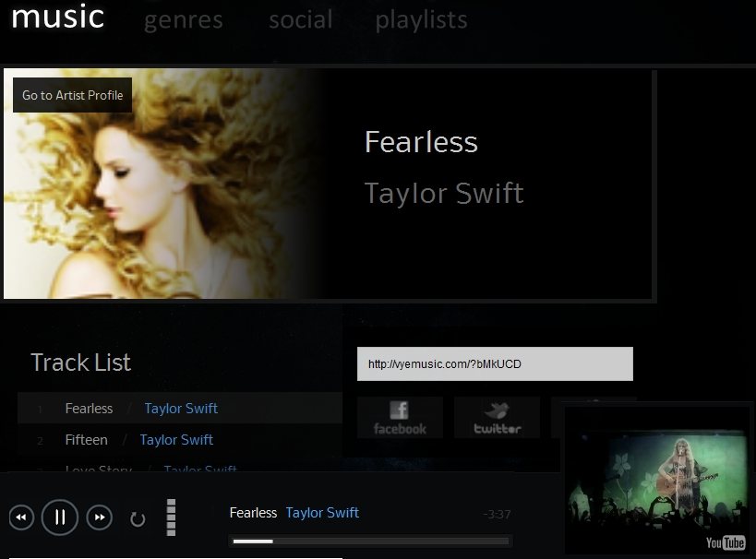Open Taylor Swift link in the player bar

pyautogui.click(x=322, y=513)
